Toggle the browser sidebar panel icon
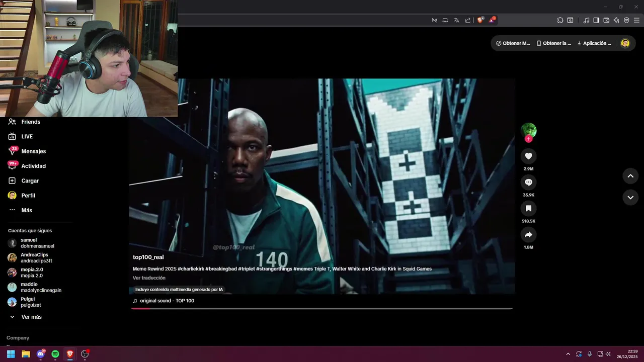644x362 pixels. pyautogui.click(x=596, y=20)
